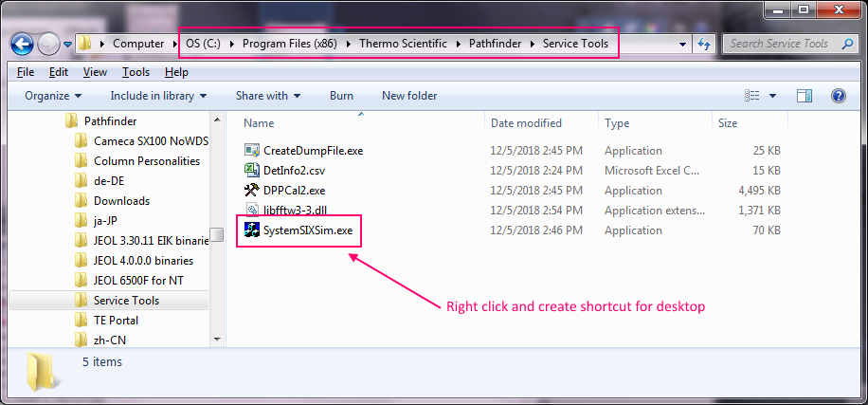Select the TE Portal folder in tree
This screenshot has width=868, height=405.
[116, 321]
